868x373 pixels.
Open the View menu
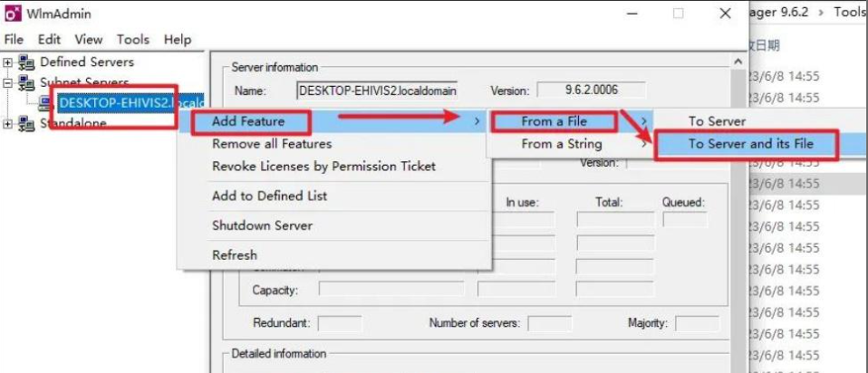click(x=89, y=40)
